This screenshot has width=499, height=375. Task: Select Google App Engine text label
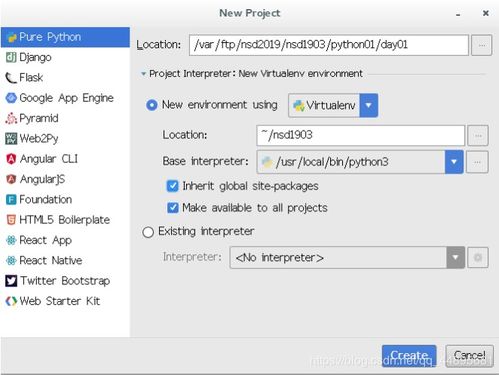point(66,98)
